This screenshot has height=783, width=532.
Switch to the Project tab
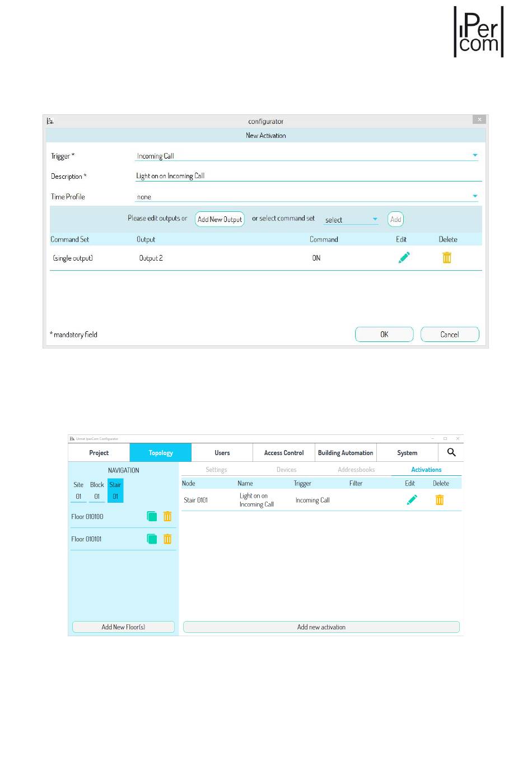tap(99, 453)
